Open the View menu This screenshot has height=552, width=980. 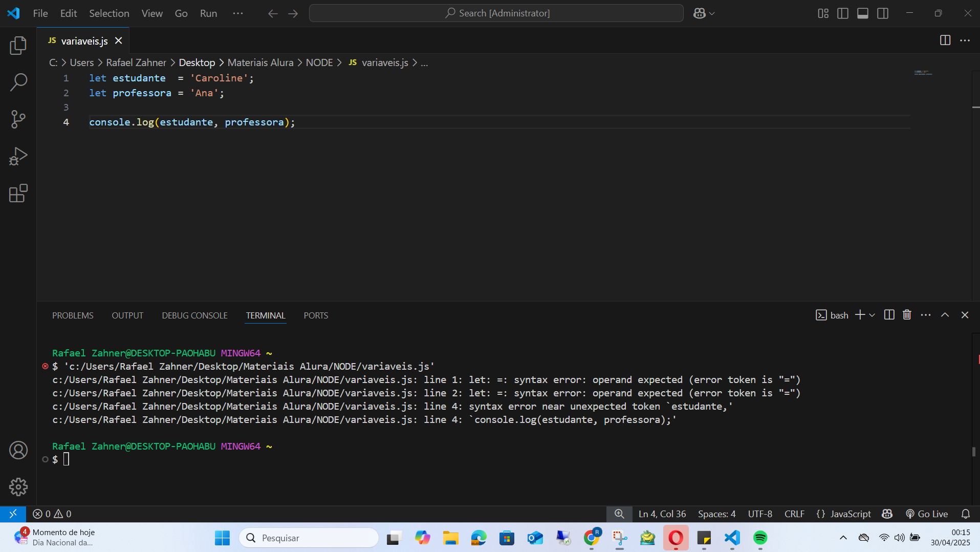click(152, 13)
